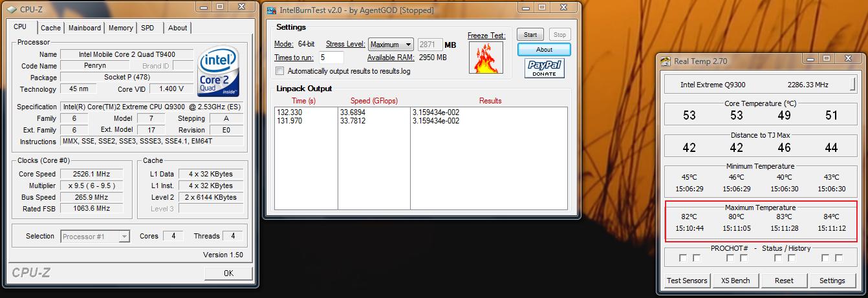Click the Linpack speed value 33.7812
The width and height of the screenshot is (868, 298).
[x=353, y=120]
